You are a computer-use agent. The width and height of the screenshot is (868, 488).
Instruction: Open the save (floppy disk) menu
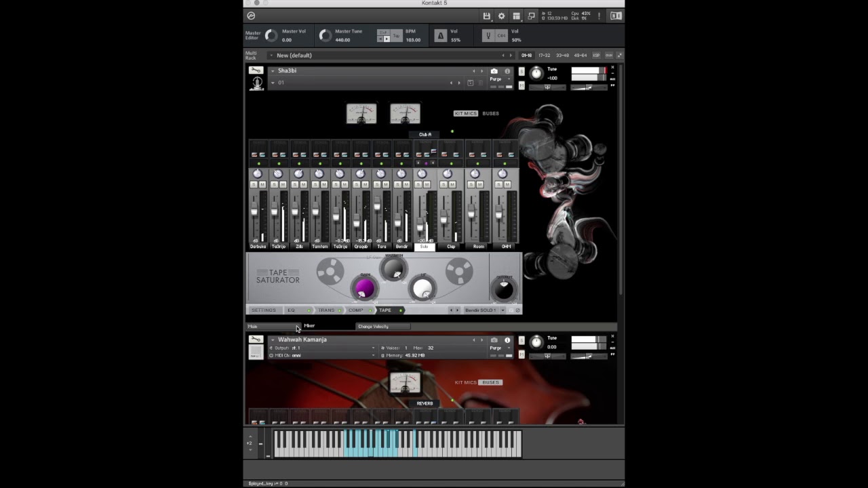pos(486,16)
